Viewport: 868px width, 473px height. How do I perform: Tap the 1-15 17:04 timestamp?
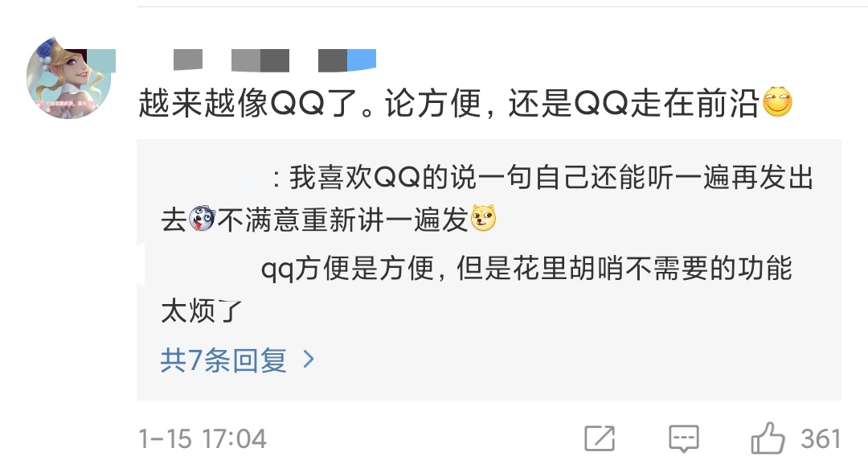tap(203, 439)
